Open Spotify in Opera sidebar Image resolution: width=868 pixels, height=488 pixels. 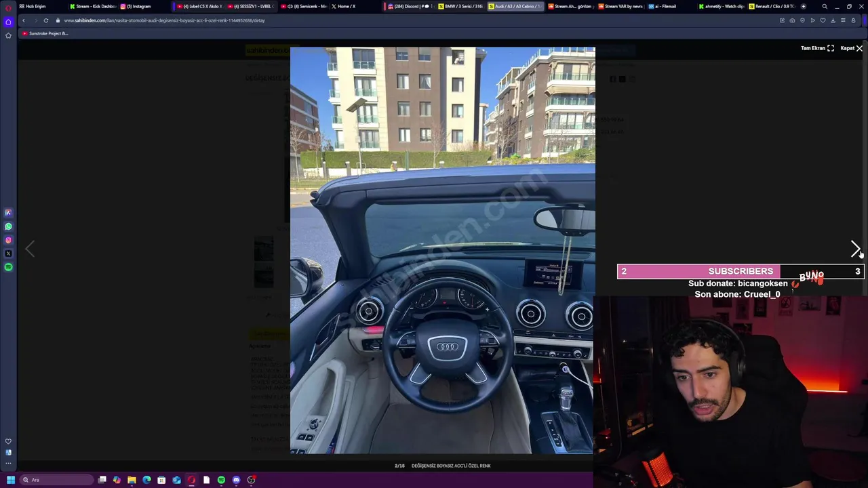pos(8,267)
